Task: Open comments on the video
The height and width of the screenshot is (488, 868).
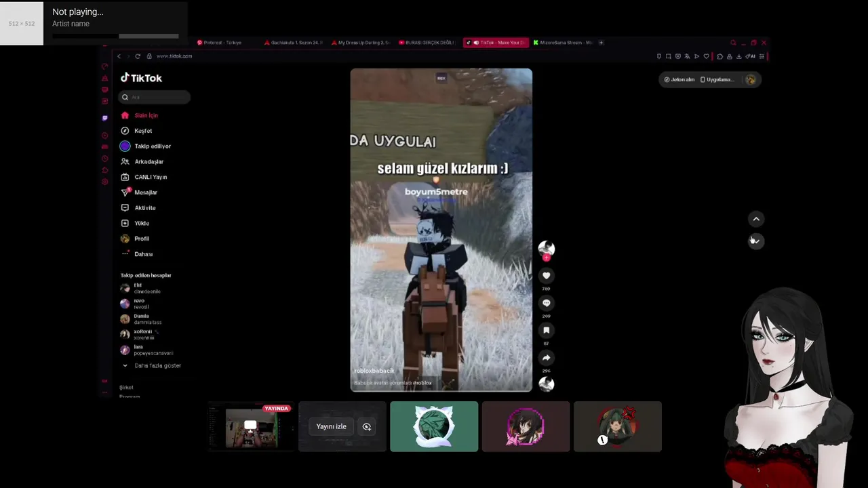Action: click(x=546, y=303)
